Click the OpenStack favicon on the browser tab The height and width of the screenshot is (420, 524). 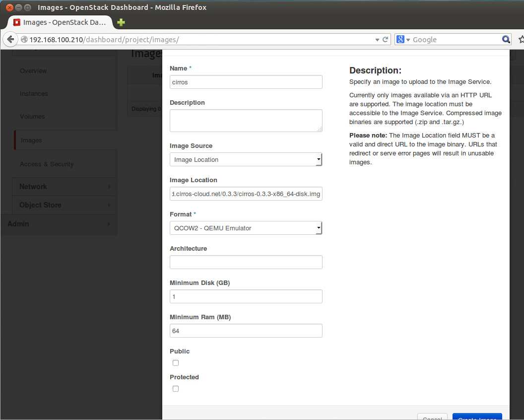tap(15, 22)
